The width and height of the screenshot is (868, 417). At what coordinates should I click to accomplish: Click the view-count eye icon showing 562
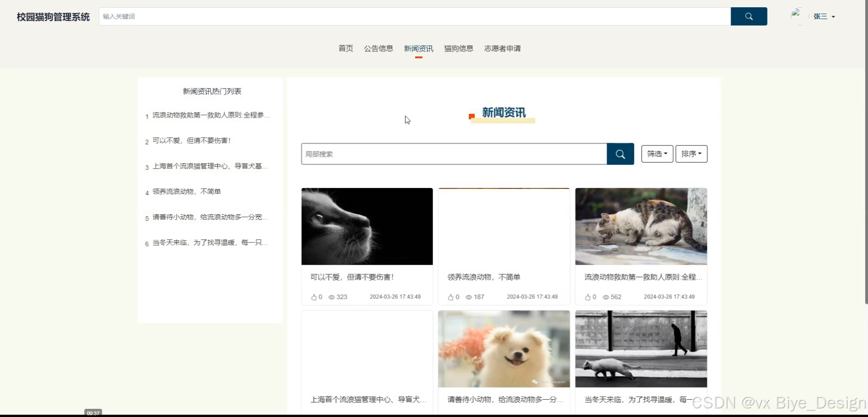pyautogui.click(x=606, y=297)
